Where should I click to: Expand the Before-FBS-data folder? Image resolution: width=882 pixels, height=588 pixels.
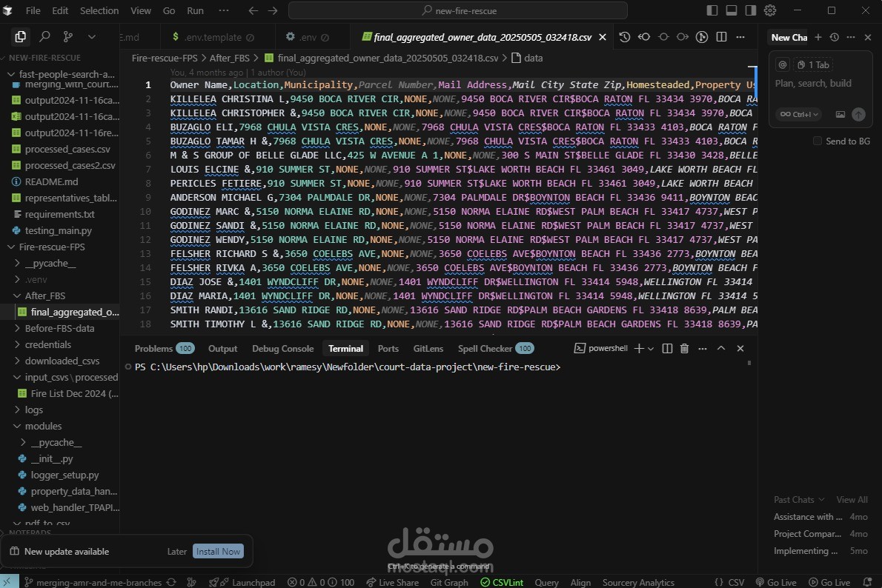click(59, 328)
